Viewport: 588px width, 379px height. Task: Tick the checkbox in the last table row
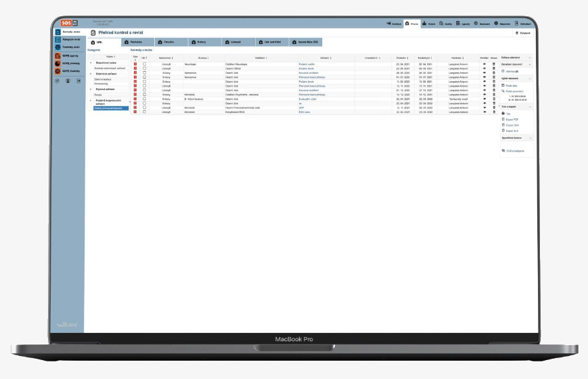click(x=144, y=112)
